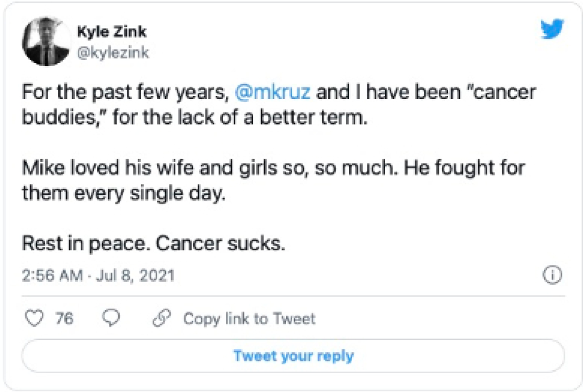Click the chain link icon
The image size is (583, 392).
pyautogui.click(x=161, y=318)
